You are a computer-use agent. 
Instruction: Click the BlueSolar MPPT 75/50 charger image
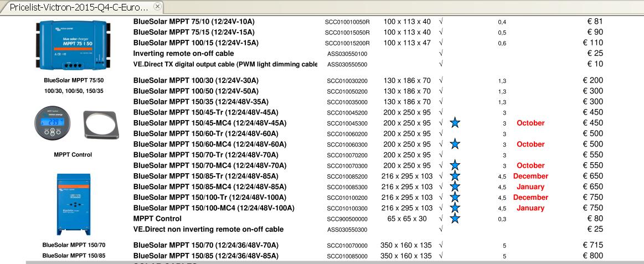pos(74,45)
